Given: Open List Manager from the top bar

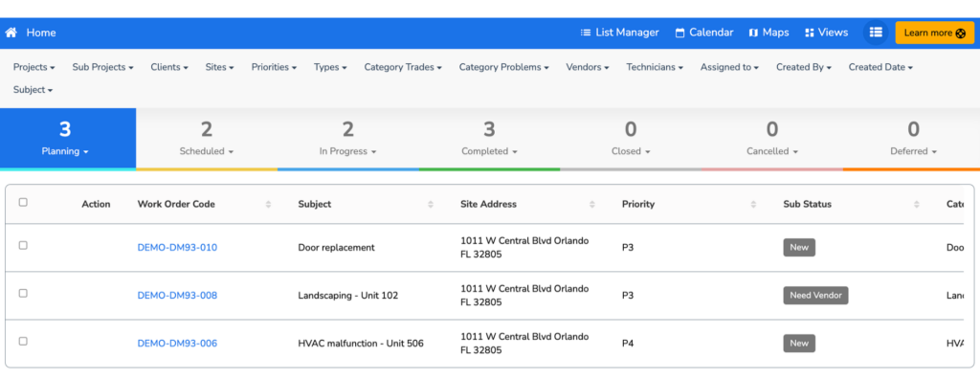Looking at the screenshot, I should coord(619,33).
